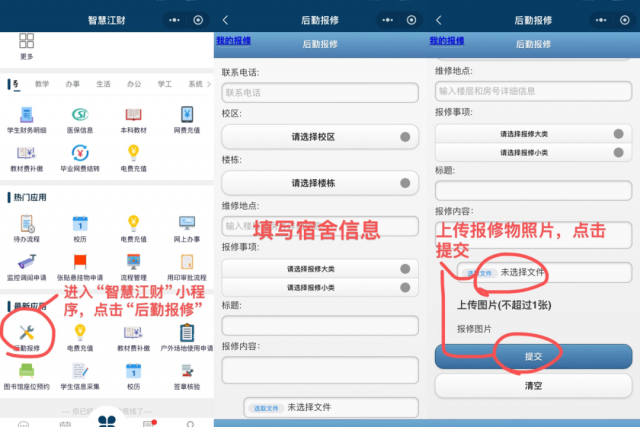
Task: Click the 提交 submit button
Action: point(533,357)
